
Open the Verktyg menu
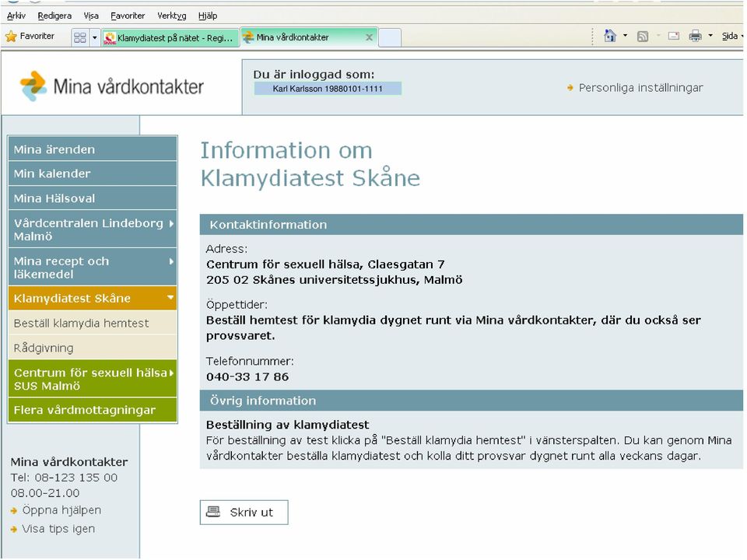point(171,16)
